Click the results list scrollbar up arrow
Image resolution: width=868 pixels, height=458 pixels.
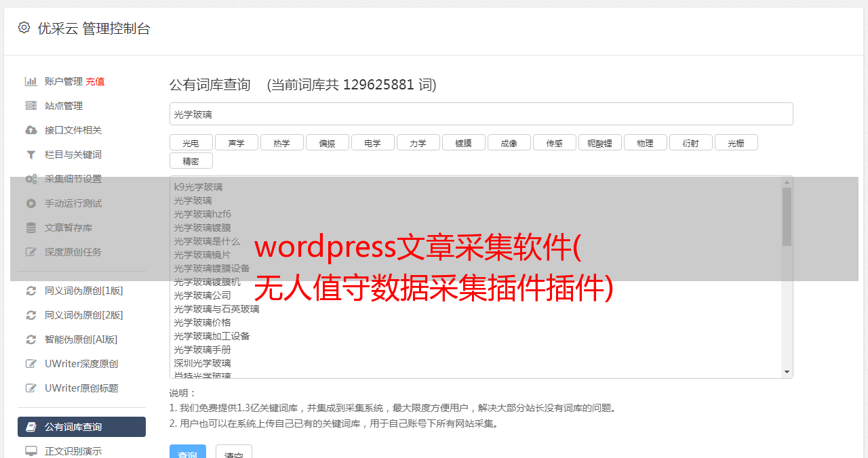pyautogui.click(x=787, y=182)
